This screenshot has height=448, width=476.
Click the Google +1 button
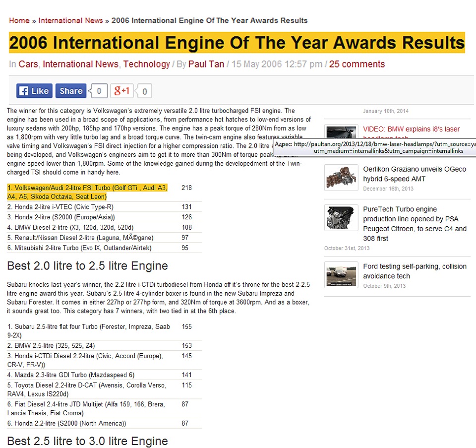pos(122,91)
